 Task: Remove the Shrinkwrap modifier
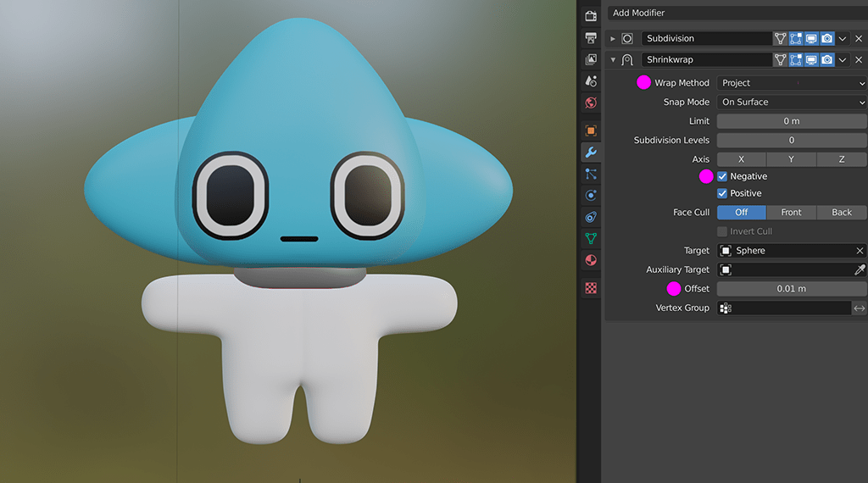coord(859,60)
